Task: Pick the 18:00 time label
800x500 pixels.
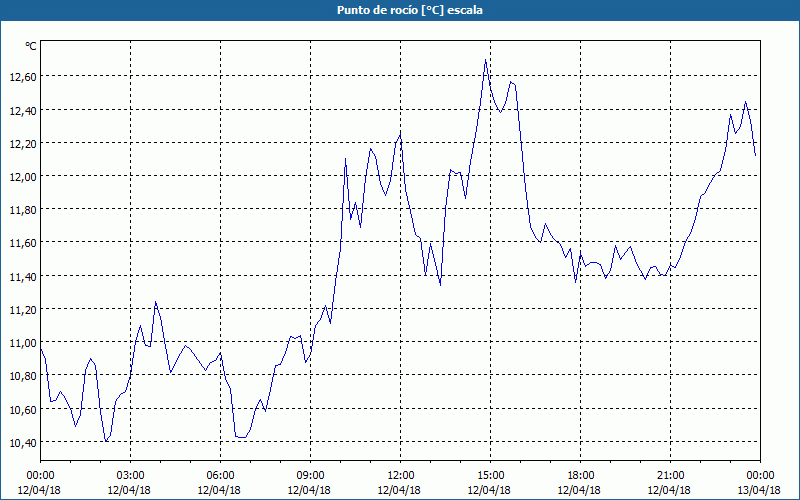Action: pyautogui.click(x=580, y=476)
